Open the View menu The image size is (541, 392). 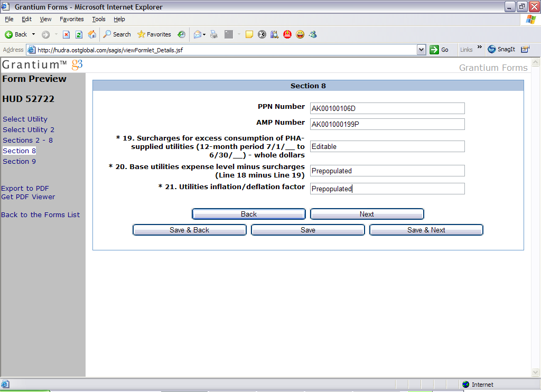click(45, 20)
